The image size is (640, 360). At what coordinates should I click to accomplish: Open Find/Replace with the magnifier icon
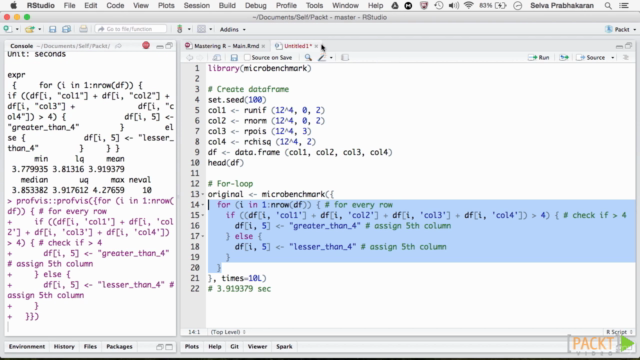(308, 58)
